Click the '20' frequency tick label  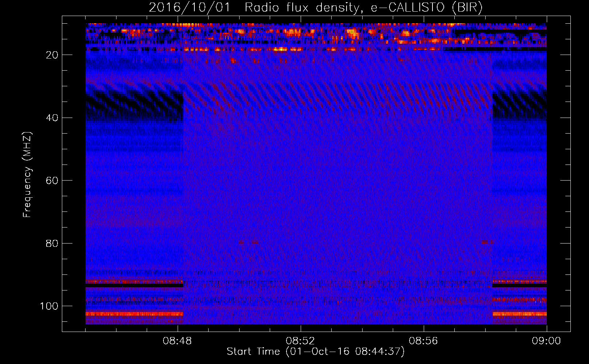52,55
